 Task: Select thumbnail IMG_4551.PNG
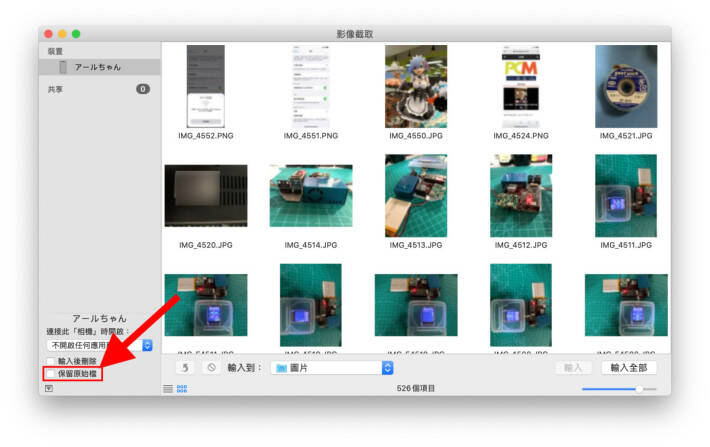tap(311, 86)
